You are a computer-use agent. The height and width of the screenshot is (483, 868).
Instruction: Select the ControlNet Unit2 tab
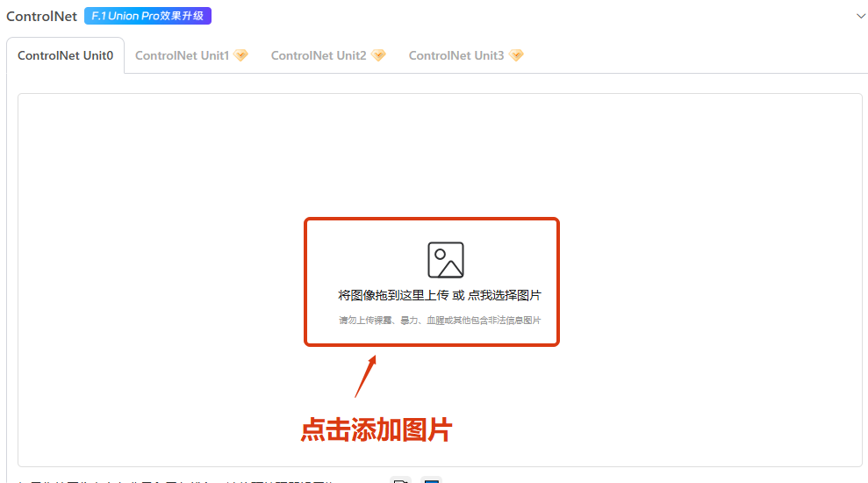(327, 55)
